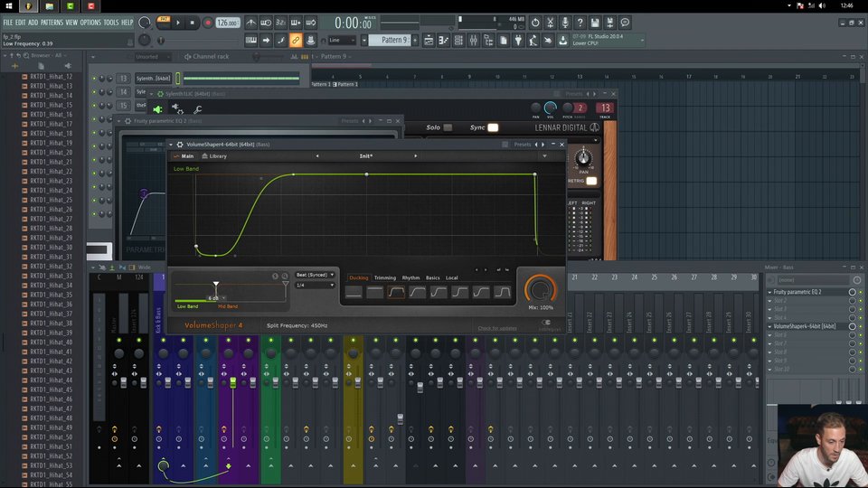Open Slot 2 menu arrow in mixer
The height and width of the screenshot is (488, 868).
coord(769,300)
